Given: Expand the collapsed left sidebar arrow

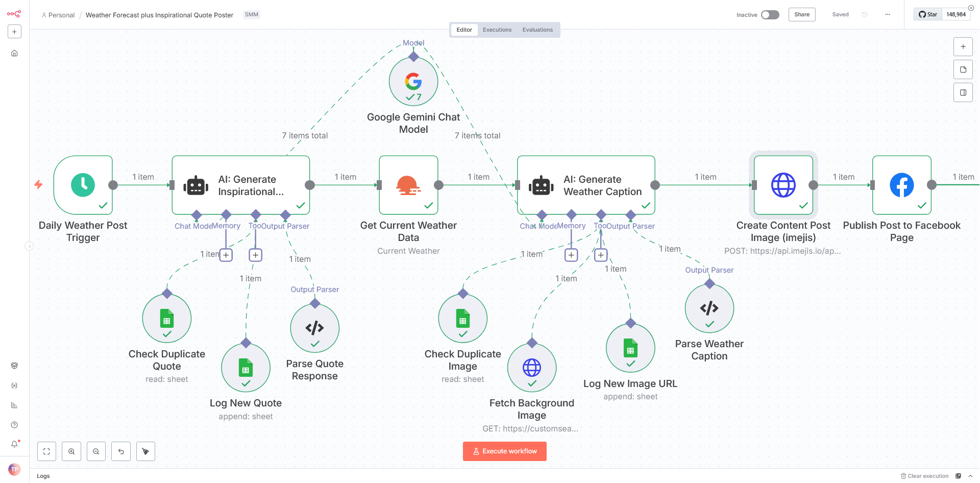Looking at the screenshot, I should (x=29, y=247).
